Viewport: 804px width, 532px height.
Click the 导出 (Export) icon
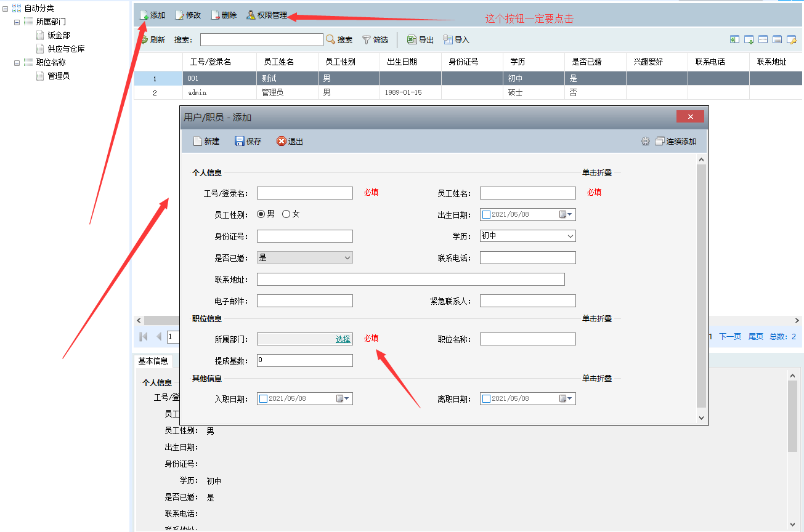412,40
